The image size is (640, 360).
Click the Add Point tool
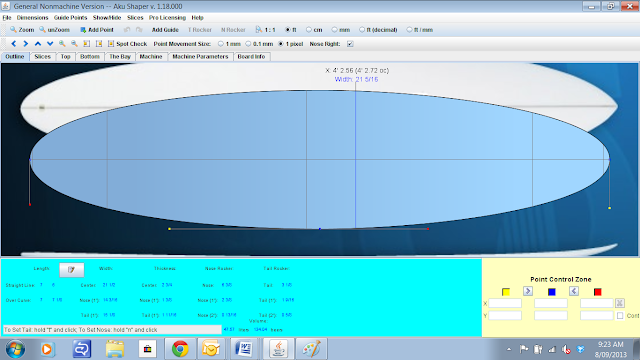[97, 30]
